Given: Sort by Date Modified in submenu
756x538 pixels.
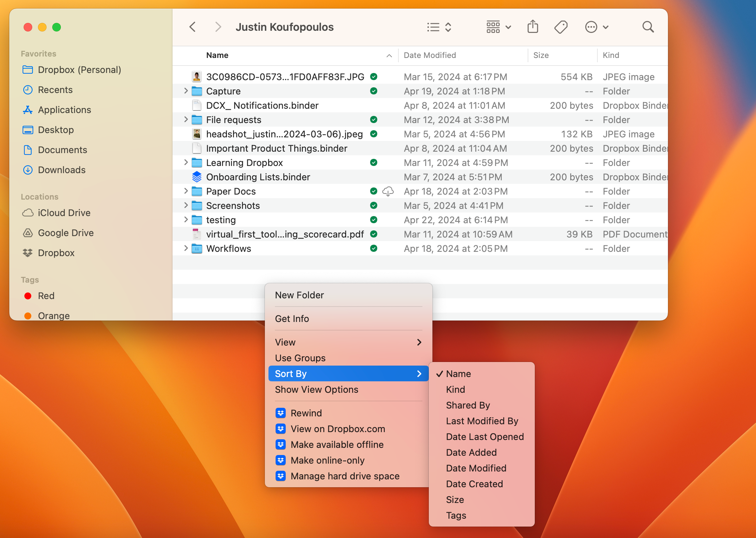Looking at the screenshot, I should pos(481,468).
